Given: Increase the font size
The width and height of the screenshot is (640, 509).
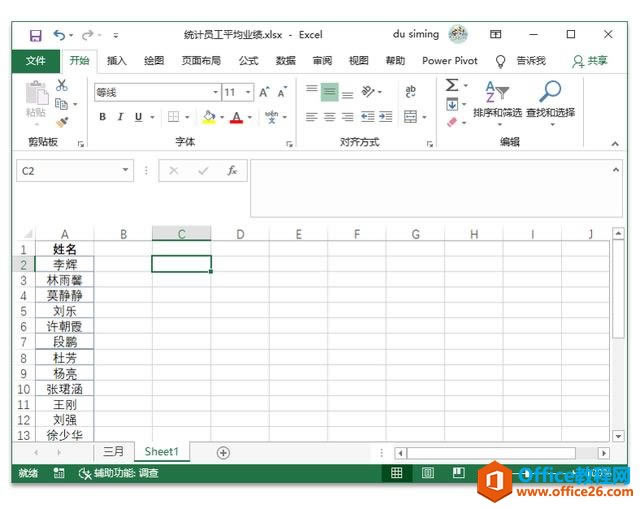Looking at the screenshot, I should (264, 93).
